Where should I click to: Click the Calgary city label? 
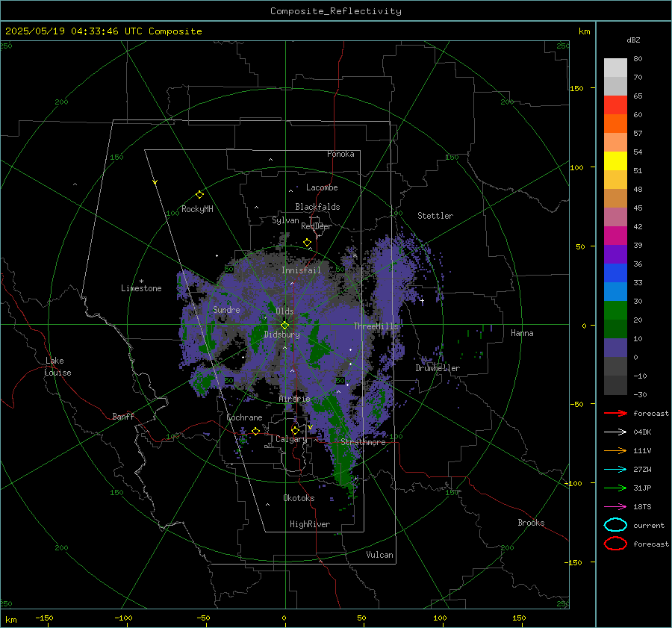(291, 439)
